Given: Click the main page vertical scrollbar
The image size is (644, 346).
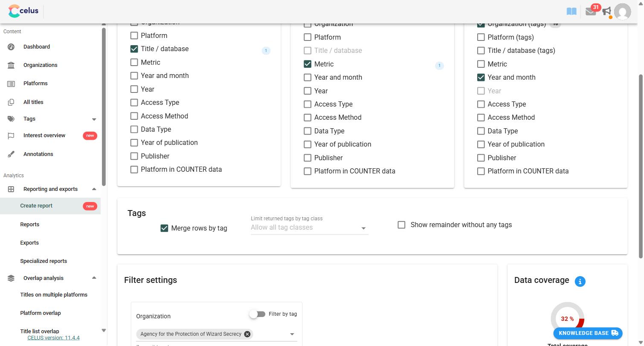Looking at the screenshot, I should click(641, 166).
